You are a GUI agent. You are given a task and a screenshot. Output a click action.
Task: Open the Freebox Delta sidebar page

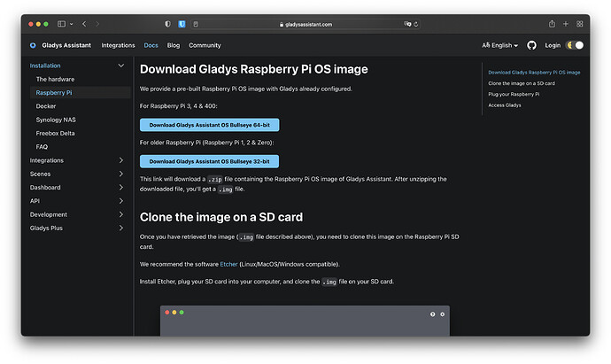pos(55,133)
